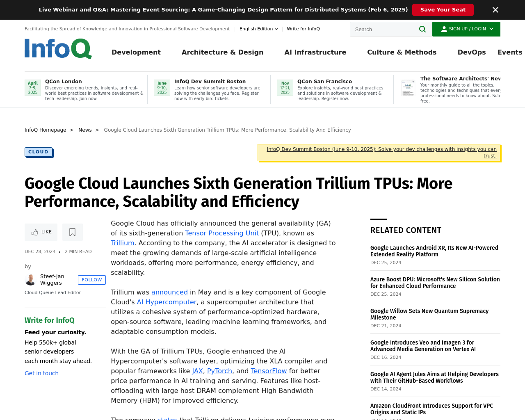Like the article with the thumbs-up button
The height and width of the screenshot is (420, 525).
(x=41, y=232)
